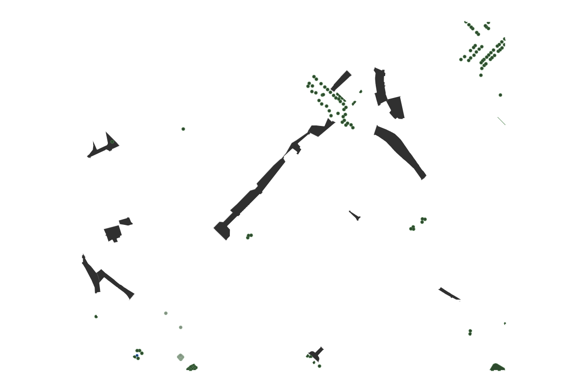Select the isolated green dot left of the central strip
This screenshot has width=588, height=392.
[x=183, y=129]
